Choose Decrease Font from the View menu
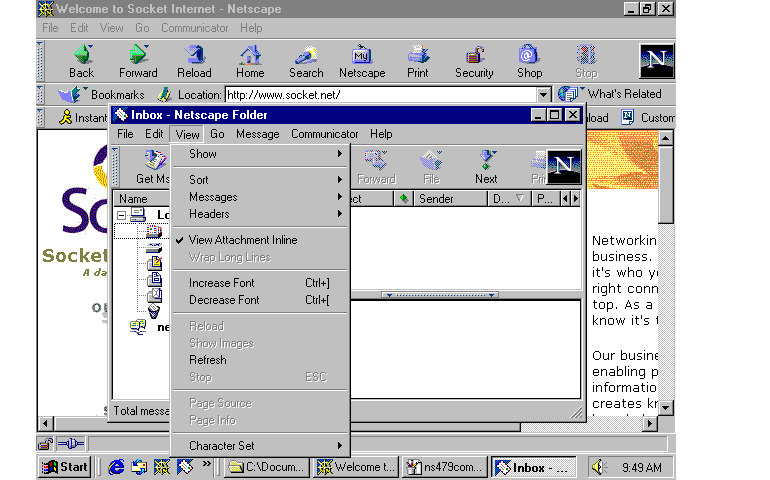The height and width of the screenshot is (480, 770). 260,300
